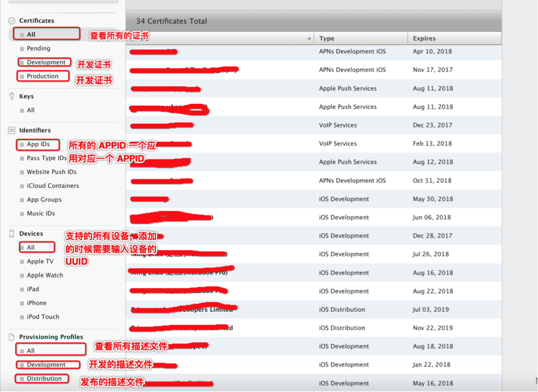Image resolution: width=538 pixels, height=392 pixels.
Task: Click the Keys section key icon
Action: point(11,96)
